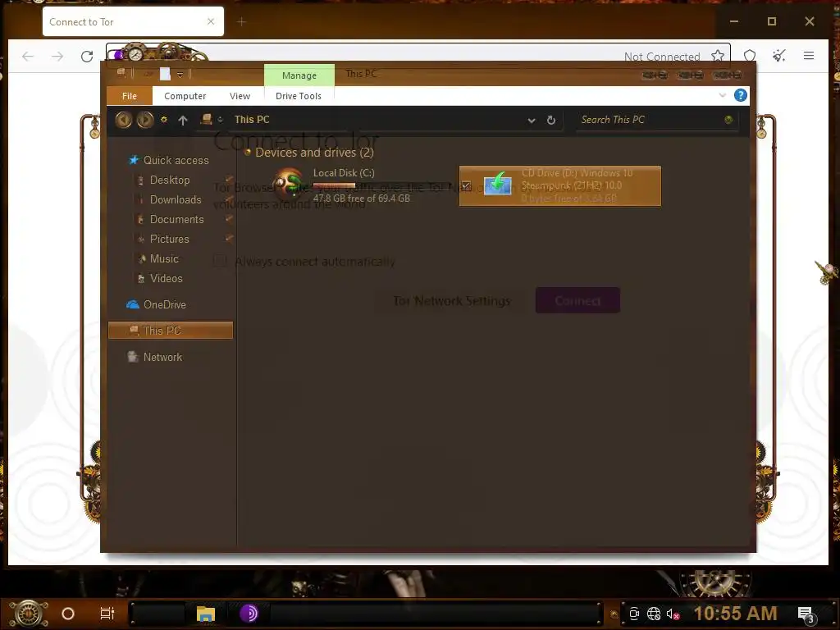Click muted volume icon in system tray

point(673,614)
